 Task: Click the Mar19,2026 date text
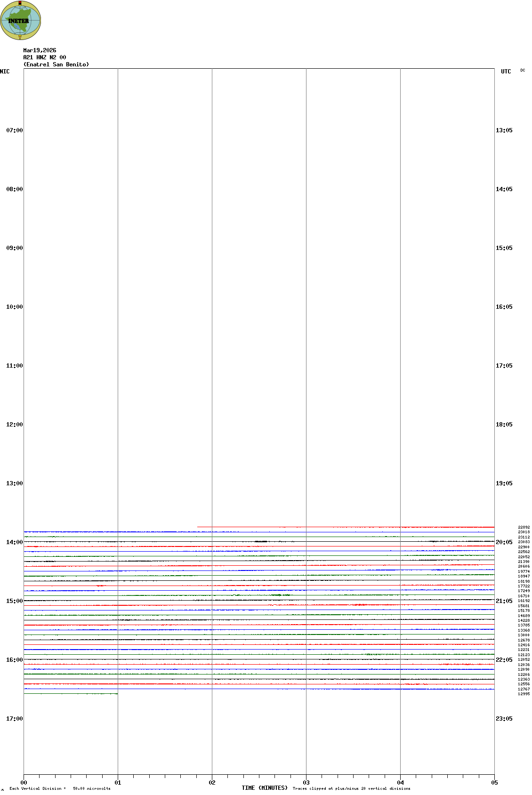click(40, 50)
